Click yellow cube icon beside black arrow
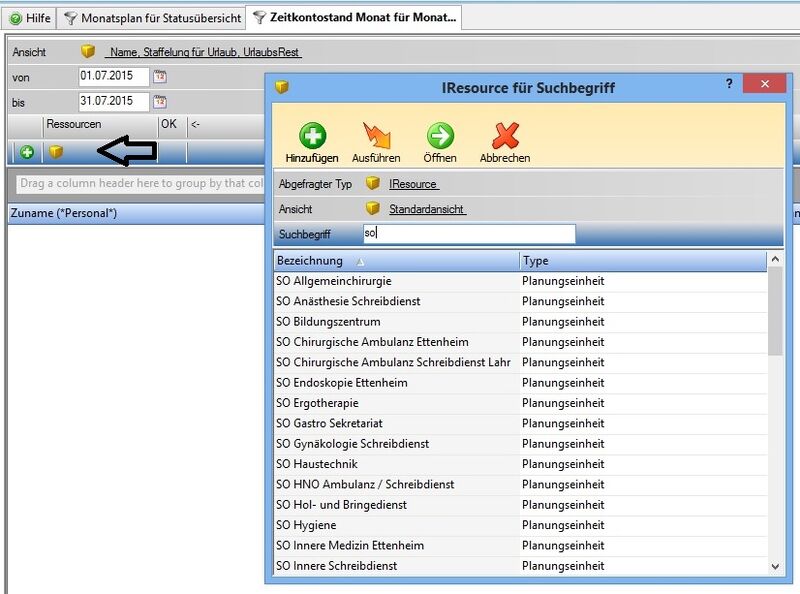This screenshot has height=594, width=800. [x=56, y=152]
